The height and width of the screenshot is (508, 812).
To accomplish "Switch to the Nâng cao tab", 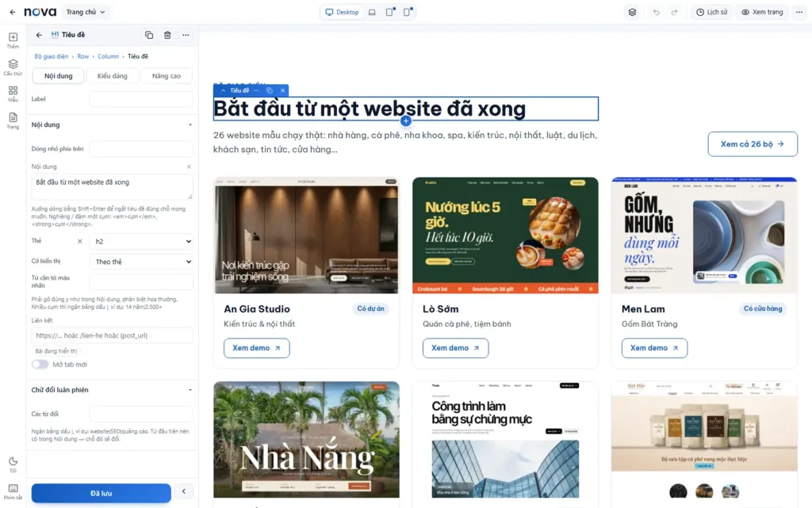I will (x=167, y=75).
